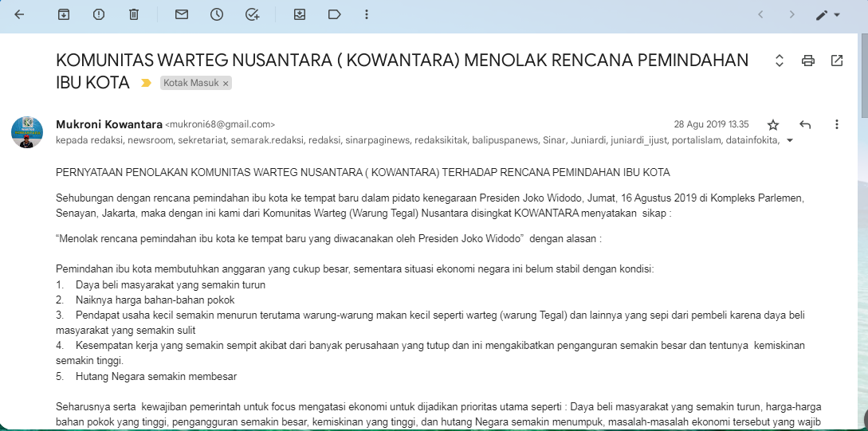Click sender address mukroni68@gmail.com
This screenshot has width=868, height=431.
[x=220, y=124]
